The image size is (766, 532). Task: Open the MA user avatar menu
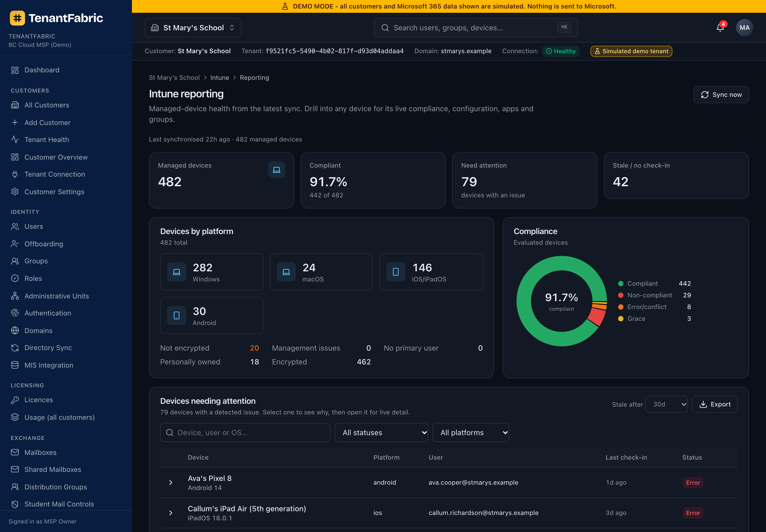click(744, 28)
